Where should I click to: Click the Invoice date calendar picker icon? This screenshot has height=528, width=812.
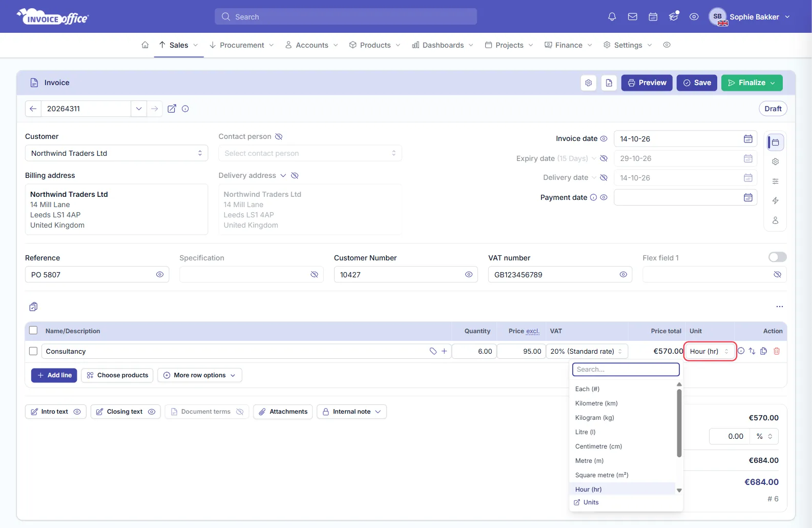748,139
